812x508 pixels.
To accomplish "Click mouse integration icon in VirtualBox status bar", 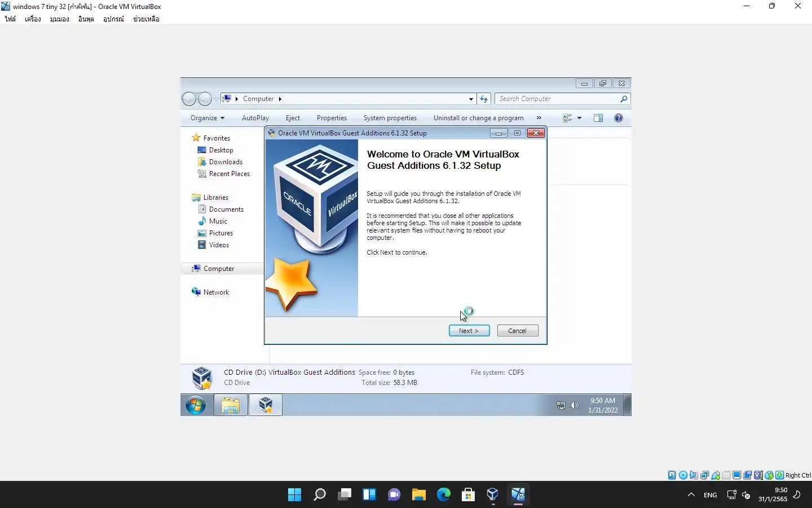I will click(769, 475).
